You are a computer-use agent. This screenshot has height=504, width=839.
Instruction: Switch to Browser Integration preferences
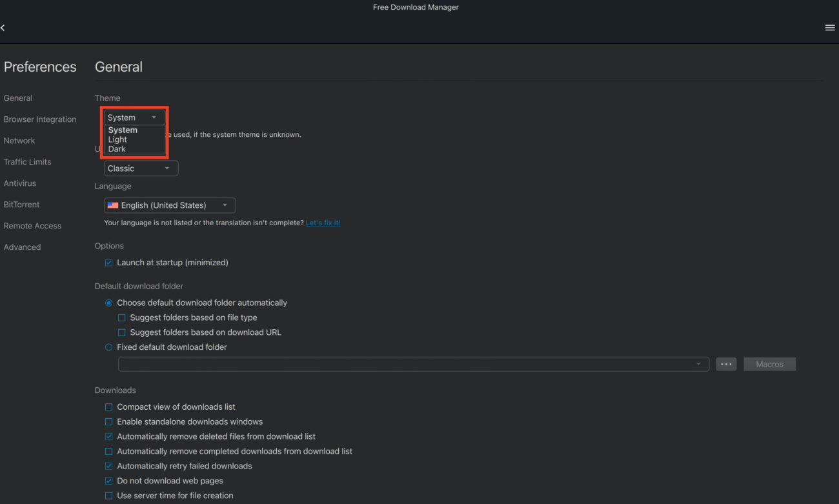point(40,119)
